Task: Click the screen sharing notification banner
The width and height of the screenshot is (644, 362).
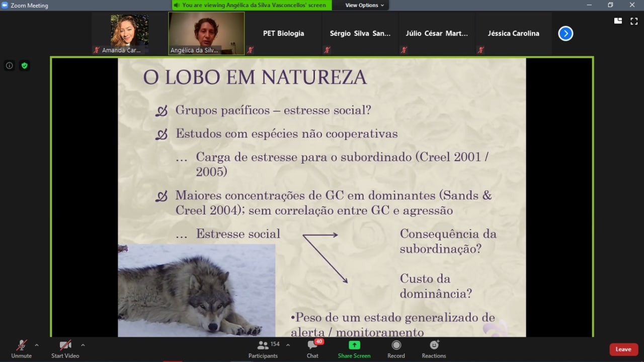Action: [252, 5]
